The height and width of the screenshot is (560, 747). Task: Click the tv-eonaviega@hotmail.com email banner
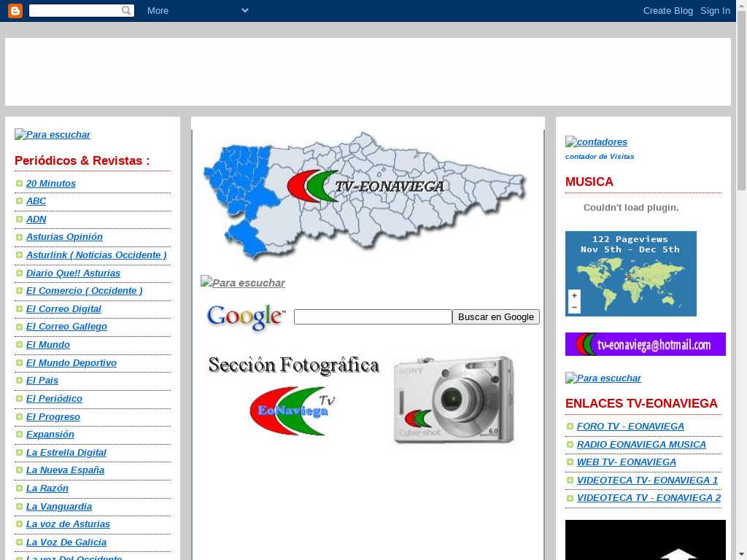645,344
